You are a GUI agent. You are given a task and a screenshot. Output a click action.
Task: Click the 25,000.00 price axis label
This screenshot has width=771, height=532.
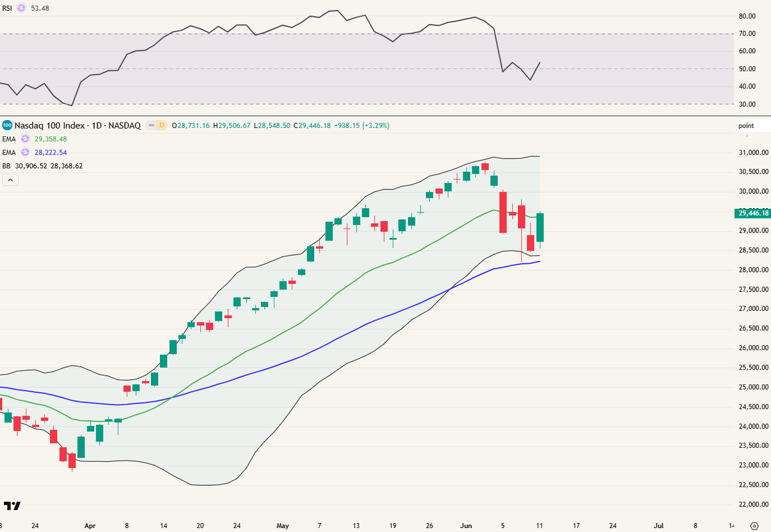point(754,387)
